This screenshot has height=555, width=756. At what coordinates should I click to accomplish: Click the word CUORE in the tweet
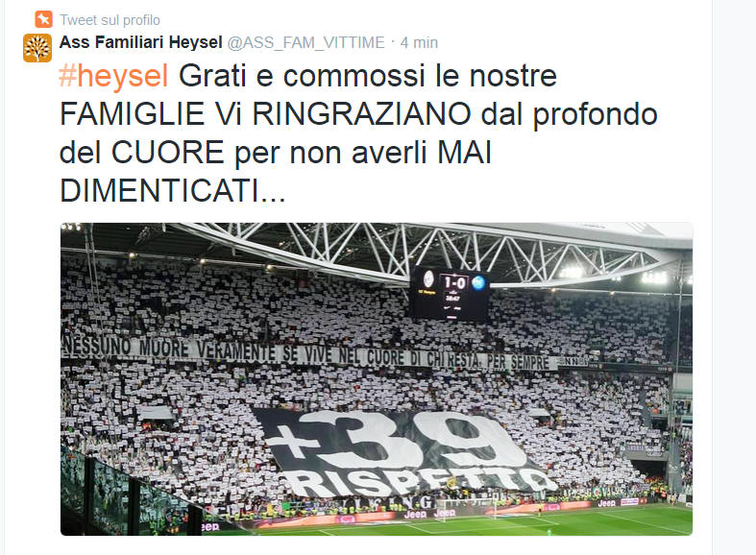tap(168, 153)
